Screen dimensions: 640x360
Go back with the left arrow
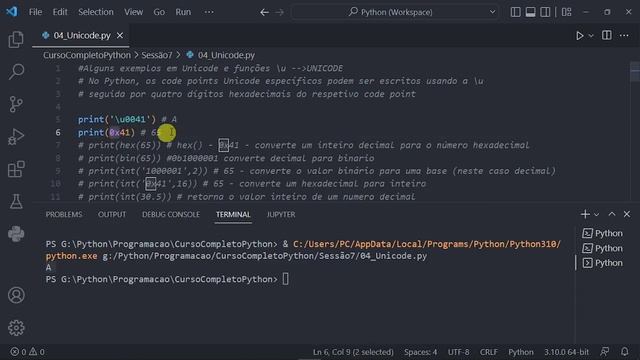tap(264, 12)
